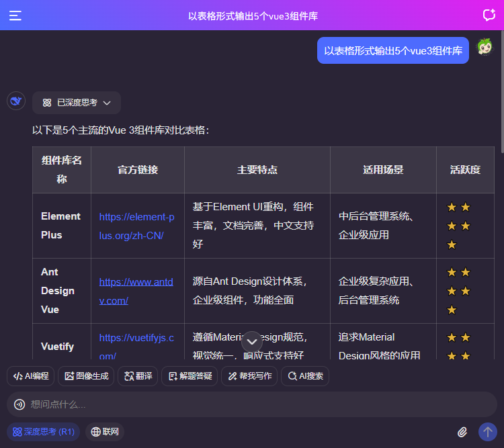Viewport: 504px width, 448px height.
Task: Jump to bottom with the round down-arrow button
Action: click(x=252, y=342)
